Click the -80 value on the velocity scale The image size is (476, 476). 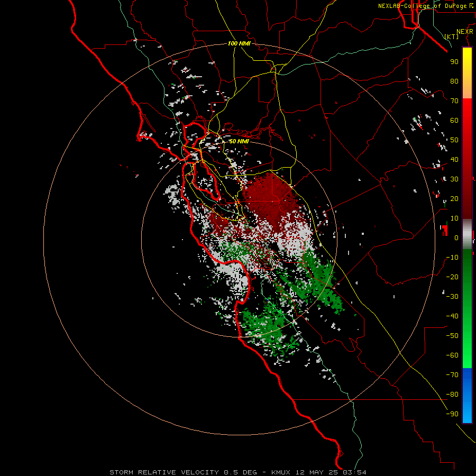point(452,395)
